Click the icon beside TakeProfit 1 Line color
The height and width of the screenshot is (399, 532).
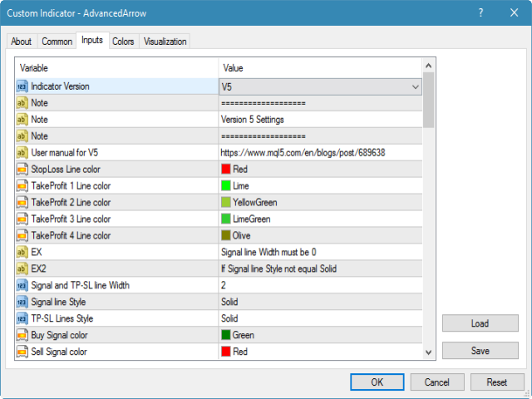(x=22, y=186)
